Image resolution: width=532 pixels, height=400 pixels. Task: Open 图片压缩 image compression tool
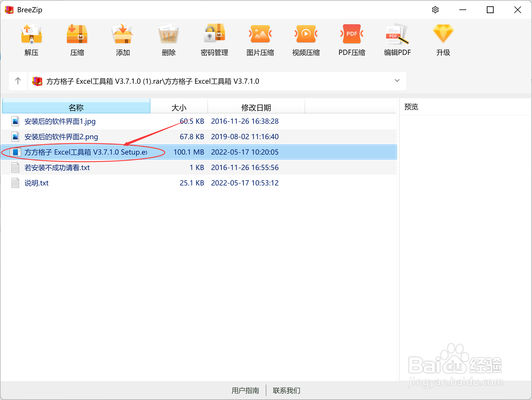click(x=260, y=34)
